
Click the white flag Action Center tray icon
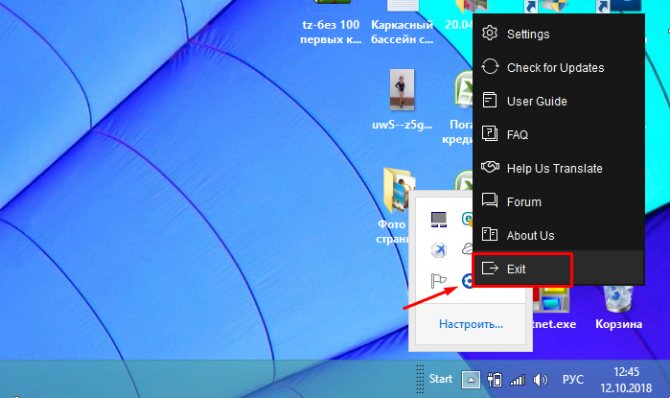(438, 280)
